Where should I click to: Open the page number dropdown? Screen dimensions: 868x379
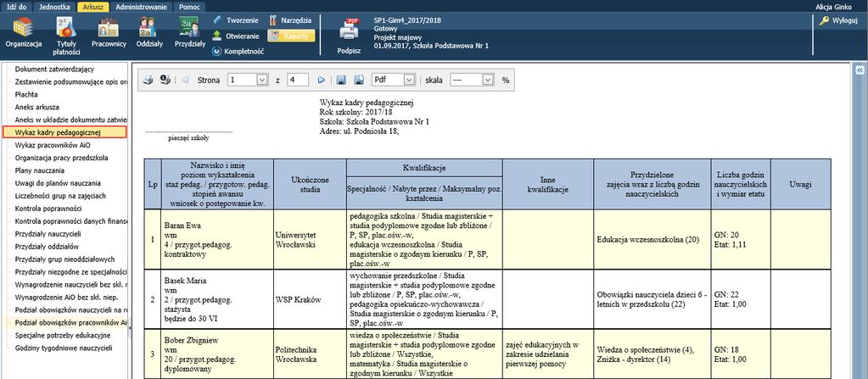click(262, 80)
